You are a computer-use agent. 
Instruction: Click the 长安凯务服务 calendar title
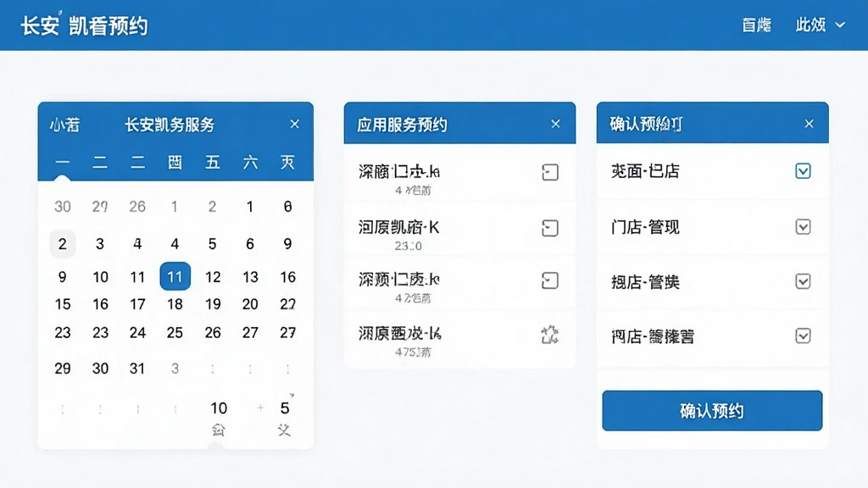pyautogui.click(x=170, y=125)
